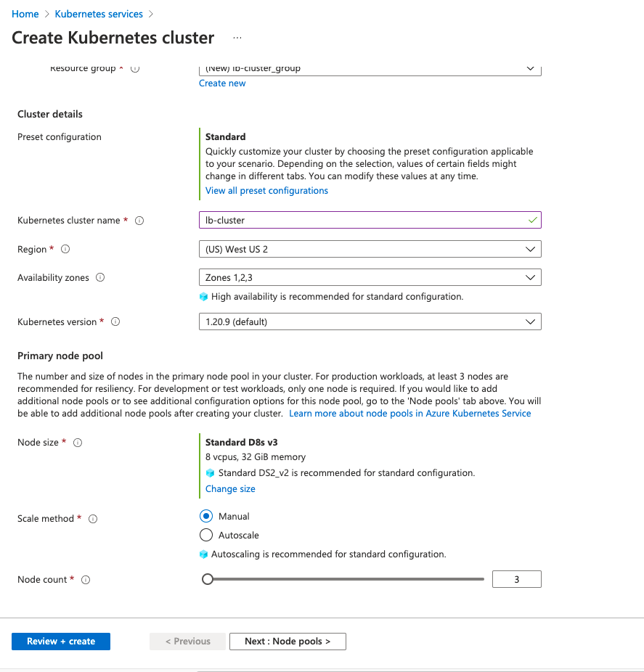Open Learn more about node pools link
Image resolution: width=644 pixels, height=672 pixels.
pos(410,414)
